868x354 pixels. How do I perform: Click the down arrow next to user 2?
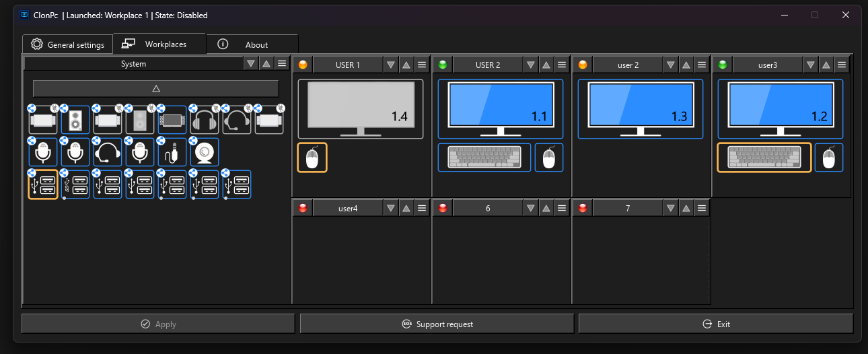(671, 65)
